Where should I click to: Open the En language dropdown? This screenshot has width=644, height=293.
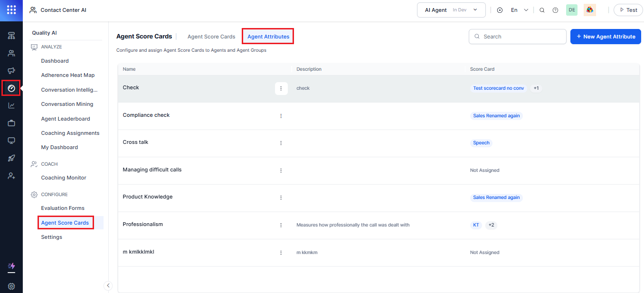coord(519,10)
